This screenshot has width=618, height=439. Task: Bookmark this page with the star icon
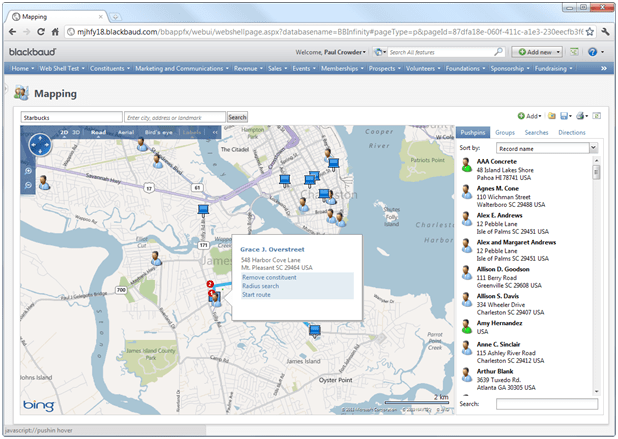[x=589, y=32]
